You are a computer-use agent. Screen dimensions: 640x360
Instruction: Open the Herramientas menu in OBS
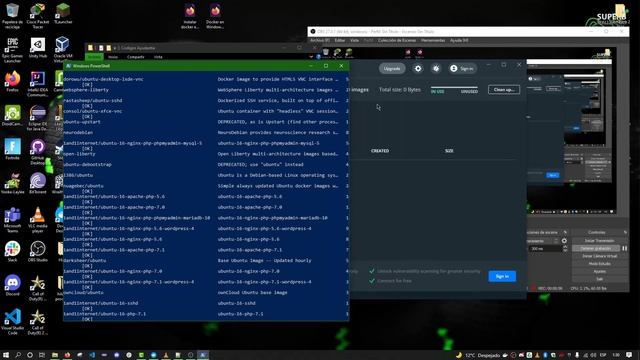click(433, 40)
